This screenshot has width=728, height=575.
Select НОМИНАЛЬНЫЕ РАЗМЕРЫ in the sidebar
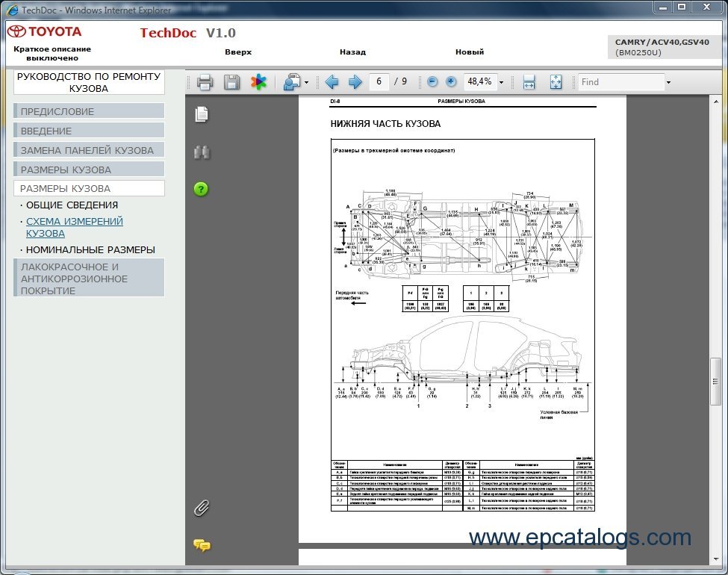click(90, 250)
